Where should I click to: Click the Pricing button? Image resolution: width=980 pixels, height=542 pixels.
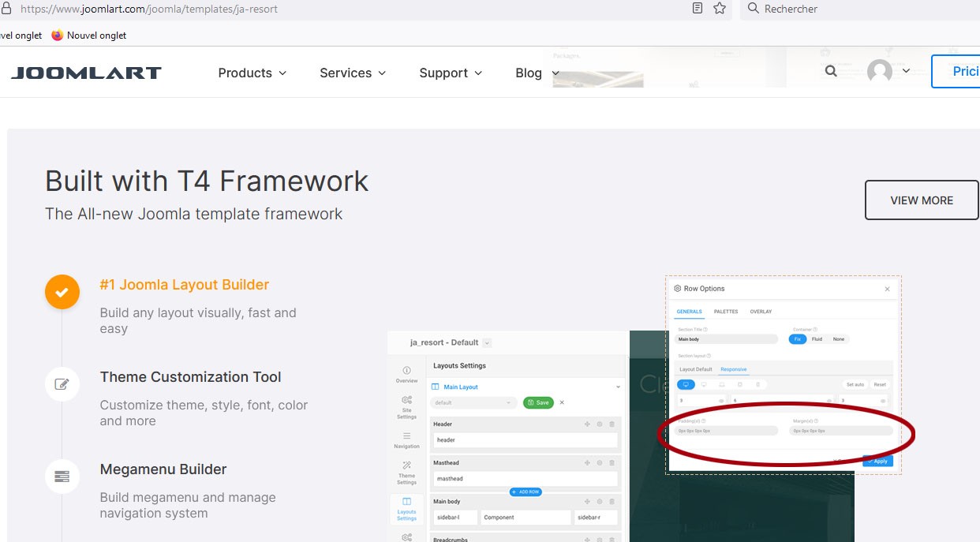pos(956,71)
